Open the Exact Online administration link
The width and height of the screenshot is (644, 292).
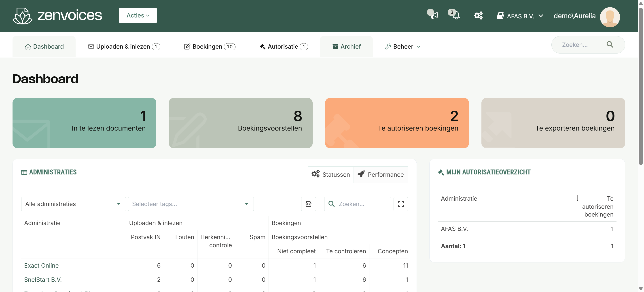click(x=41, y=265)
